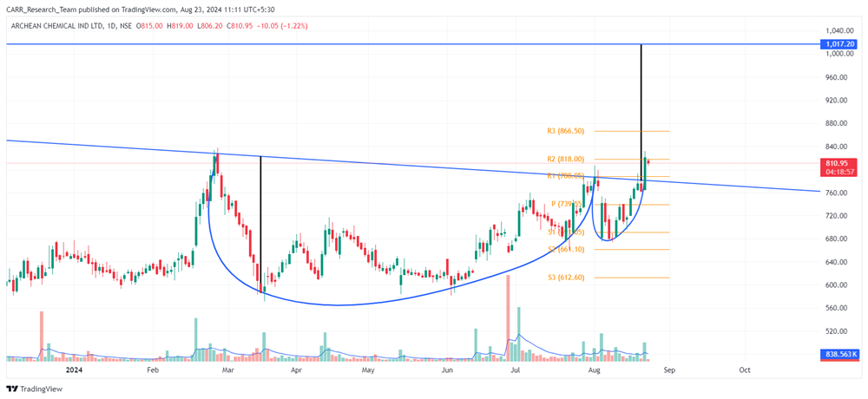868x399 pixels.
Task: Click the TradingView logo at bottom left
Action: tap(35, 389)
